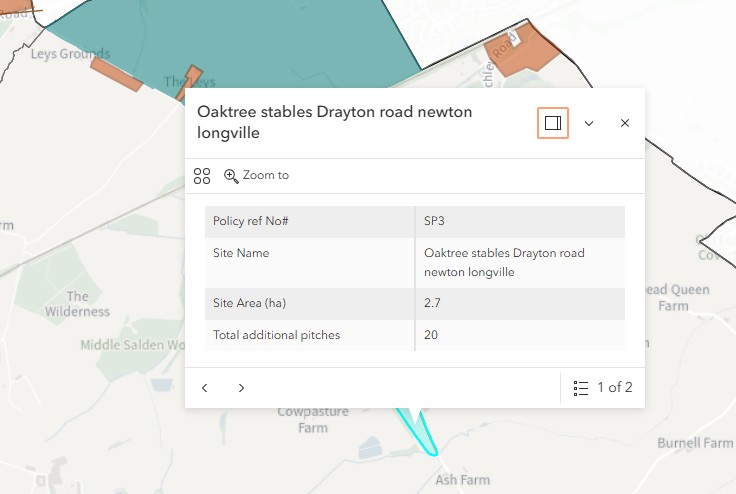Screen dimensions: 736x494
Task: Click the Zoom to label
Action: 266,175
